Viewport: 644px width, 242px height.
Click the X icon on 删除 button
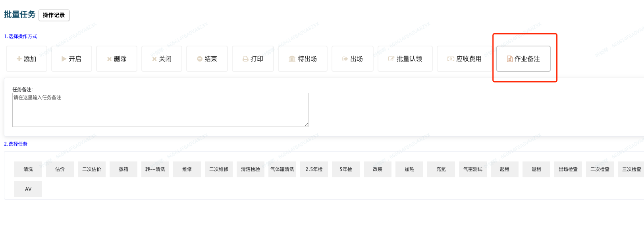point(109,59)
